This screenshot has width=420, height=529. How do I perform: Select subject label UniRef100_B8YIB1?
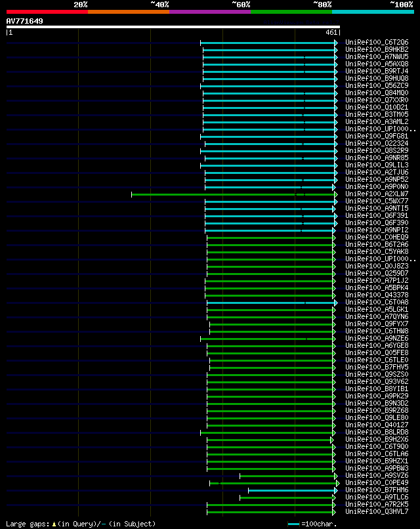pyautogui.click(x=377, y=389)
